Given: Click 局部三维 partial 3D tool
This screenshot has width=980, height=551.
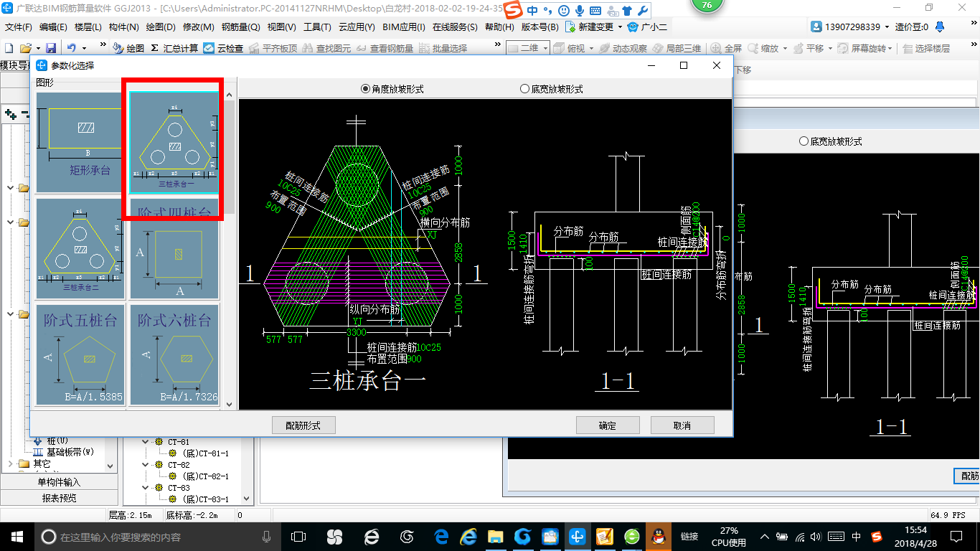Looking at the screenshot, I should click(677, 48).
